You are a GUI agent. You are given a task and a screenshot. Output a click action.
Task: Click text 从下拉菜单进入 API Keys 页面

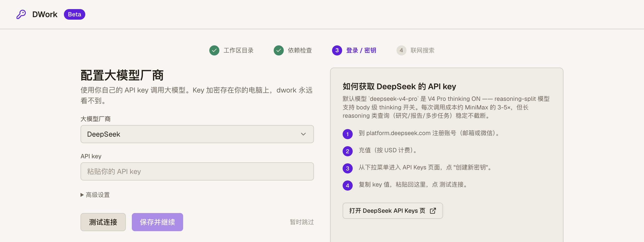(399, 167)
